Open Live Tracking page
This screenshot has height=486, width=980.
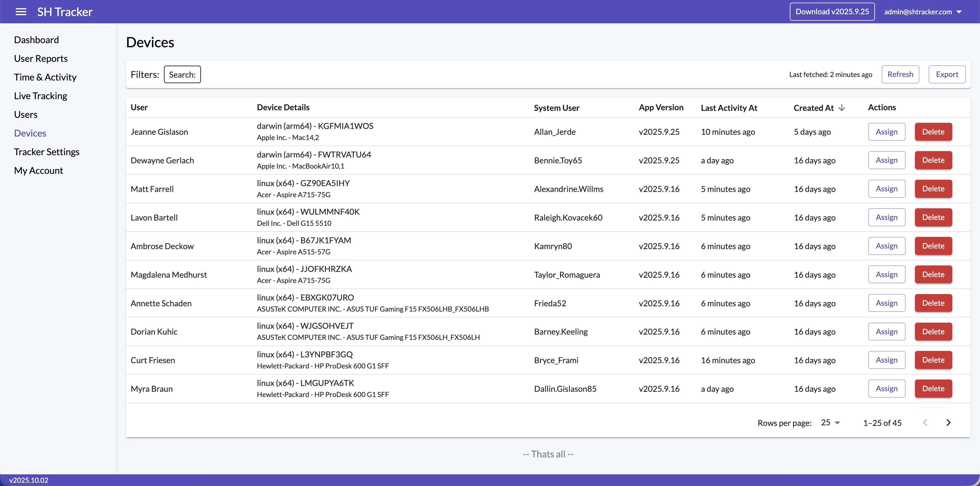40,96
